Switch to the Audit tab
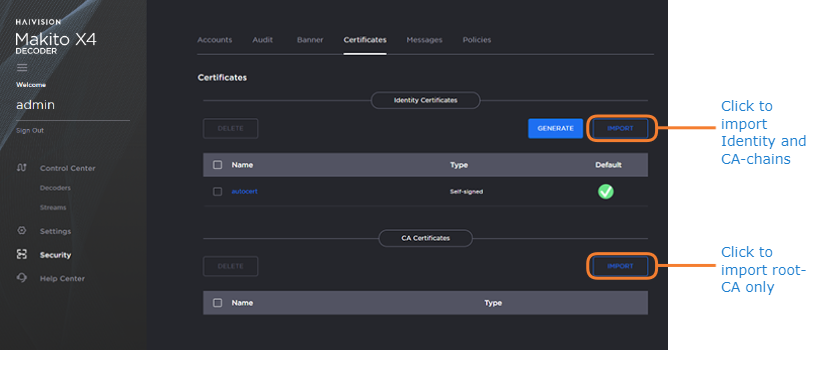The height and width of the screenshot is (370, 832). [263, 40]
